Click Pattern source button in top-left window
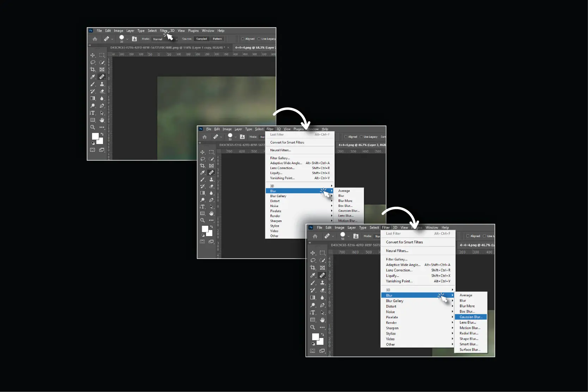 [x=217, y=39]
